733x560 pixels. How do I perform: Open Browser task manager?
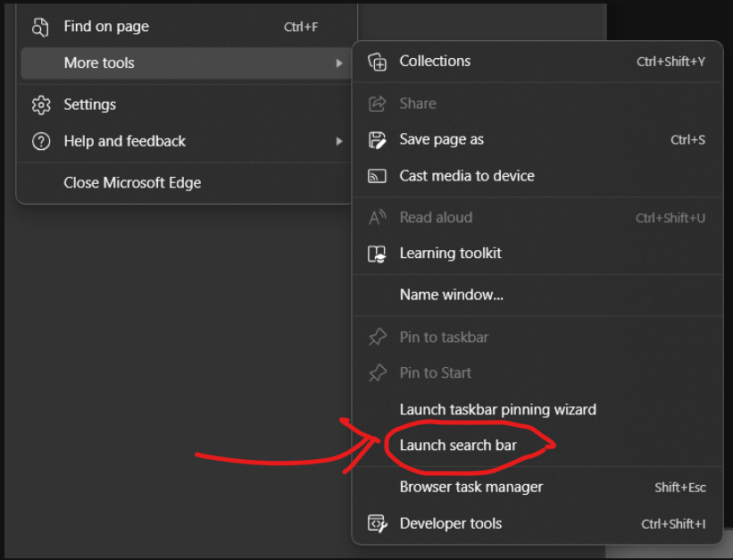537,487
